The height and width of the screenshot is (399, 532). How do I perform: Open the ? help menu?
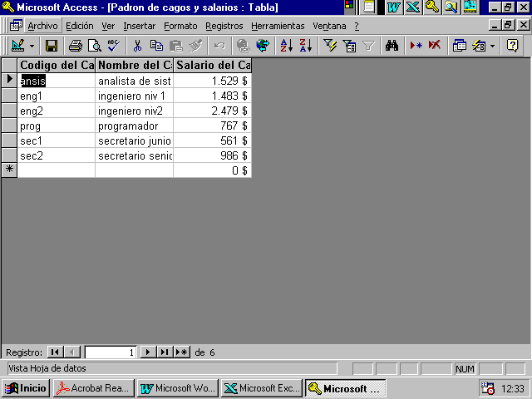tap(357, 26)
